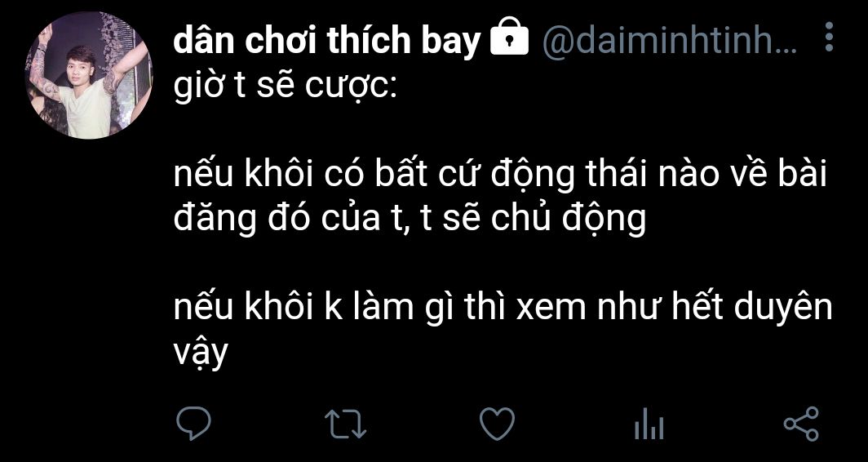
Task: Tap the share icon
Action: pyautogui.click(x=801, y=424)
